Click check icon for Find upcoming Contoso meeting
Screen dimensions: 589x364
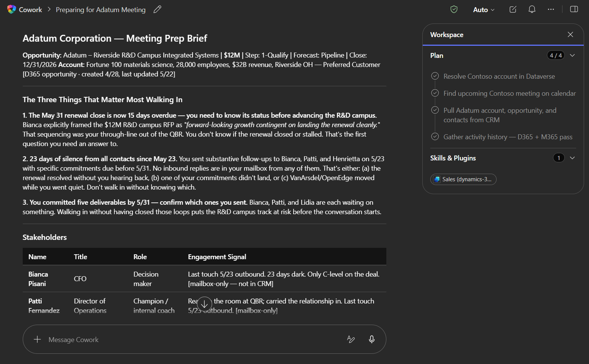435,93
